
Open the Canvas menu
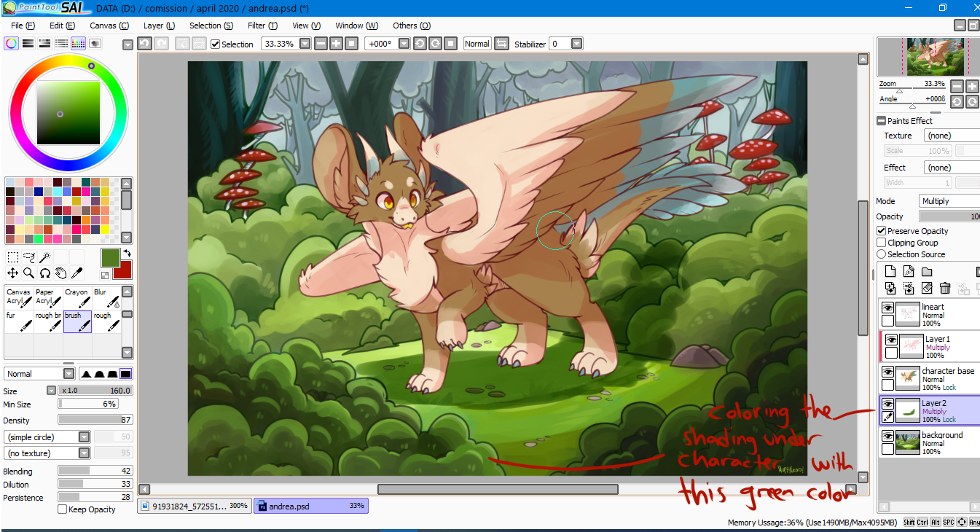pos(109,26)
